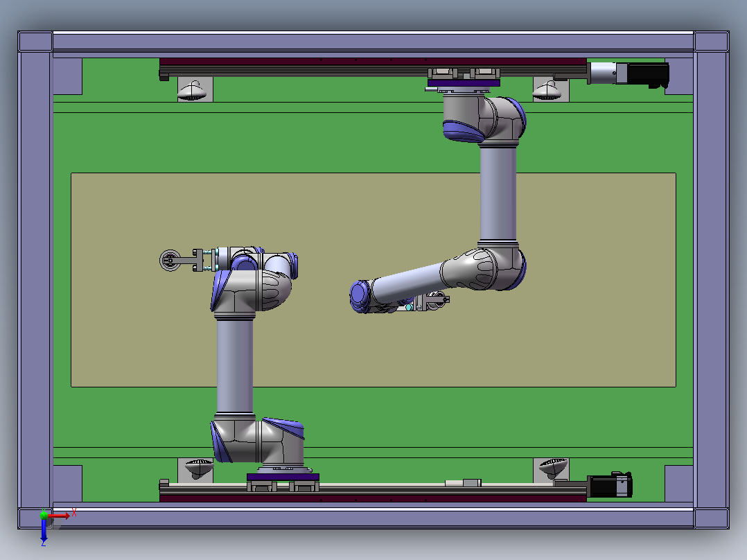Click the red X axis arrow of the triad

coord(59,516)
